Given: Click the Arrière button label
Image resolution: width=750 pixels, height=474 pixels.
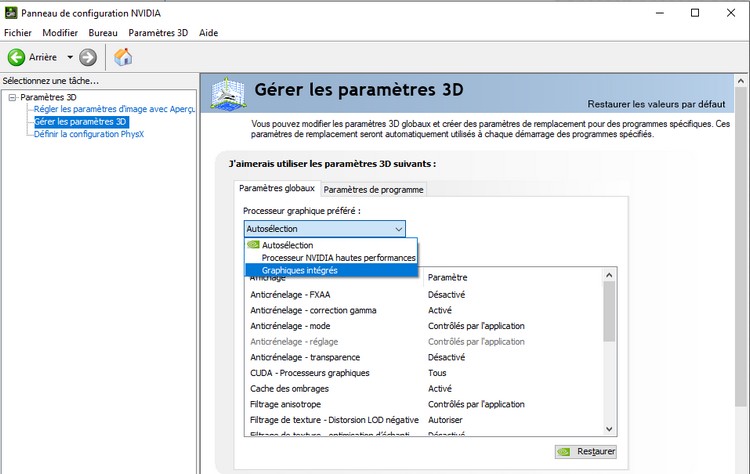Looking at the screenshot, I should 43,57.
